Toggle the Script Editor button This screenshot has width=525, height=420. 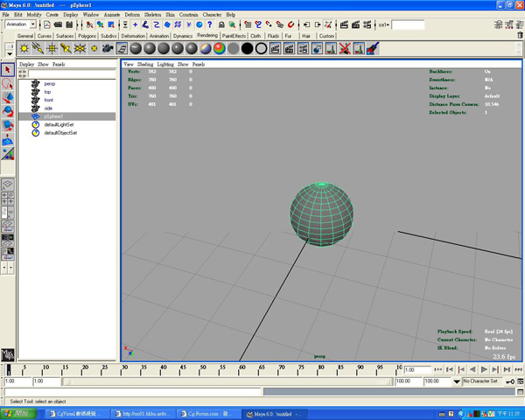pyautogui.click(x=521, y=391)
